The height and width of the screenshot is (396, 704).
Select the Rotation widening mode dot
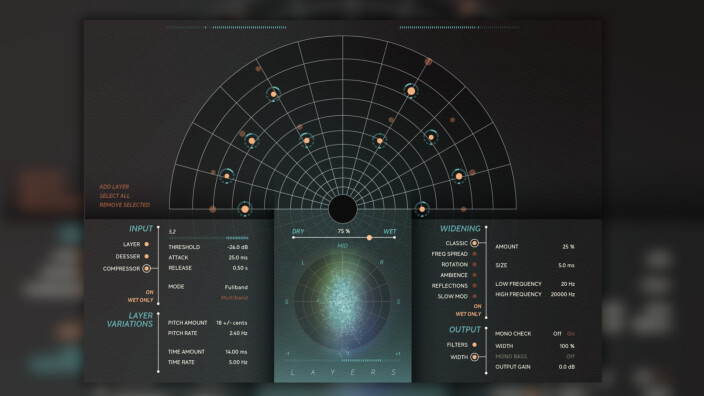(475, 264)
